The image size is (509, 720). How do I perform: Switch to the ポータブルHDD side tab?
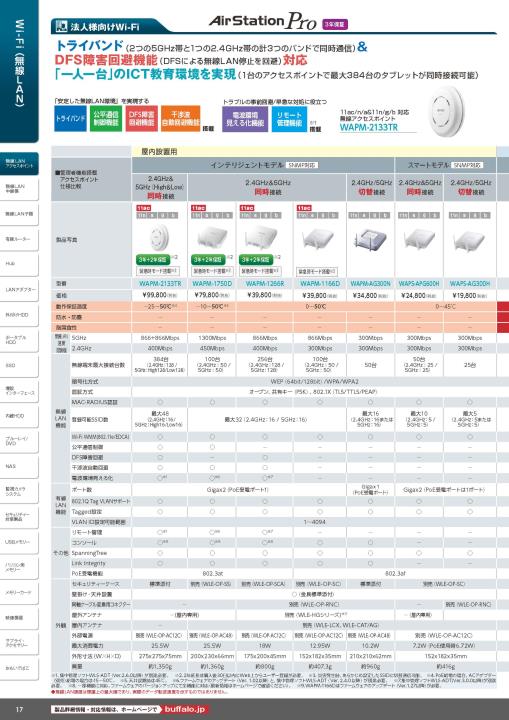point(19,340)
